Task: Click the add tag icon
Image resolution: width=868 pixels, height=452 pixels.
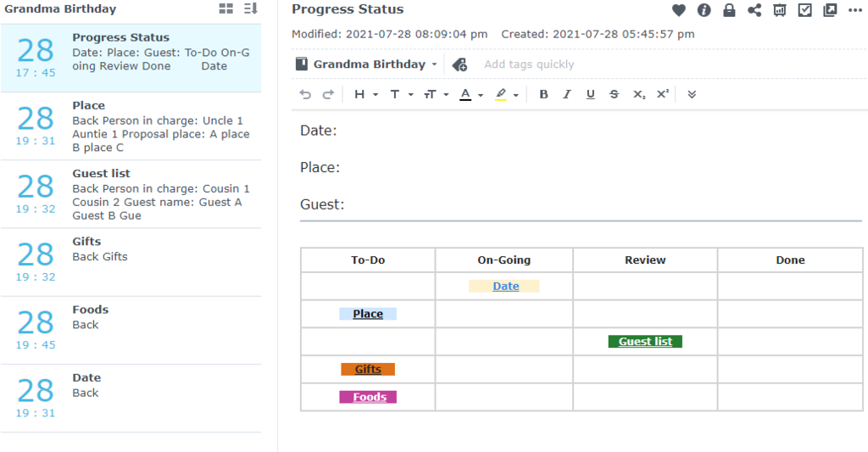Action: click(459, 64)
